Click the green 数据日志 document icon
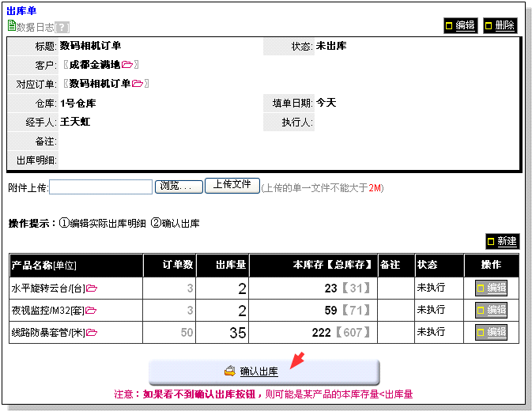Screen dimensions: 532x411 tap(11, 26)
